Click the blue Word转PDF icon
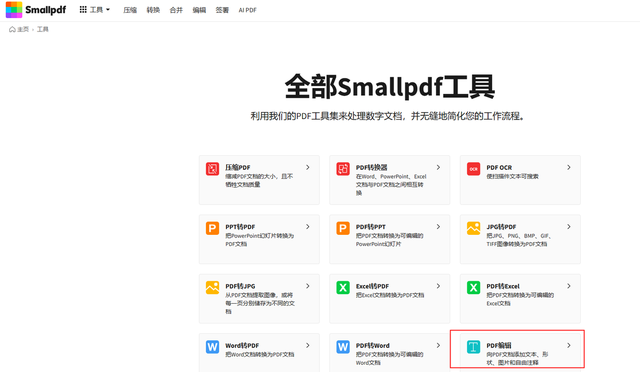This screenshot has width=640, height=372. (x=212, y=347)
